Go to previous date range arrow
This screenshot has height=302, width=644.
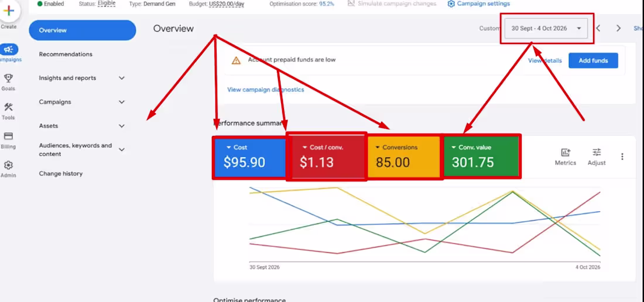598,28
